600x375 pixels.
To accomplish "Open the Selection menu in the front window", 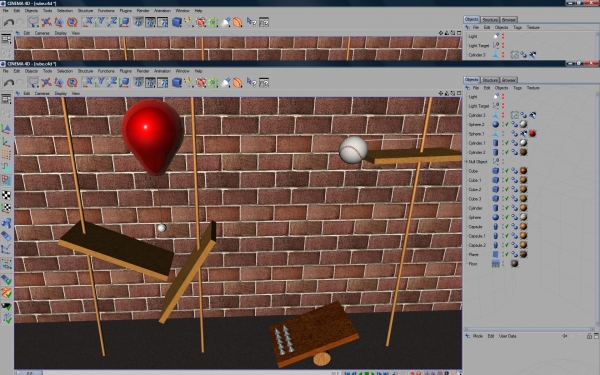I will [65, 71].
